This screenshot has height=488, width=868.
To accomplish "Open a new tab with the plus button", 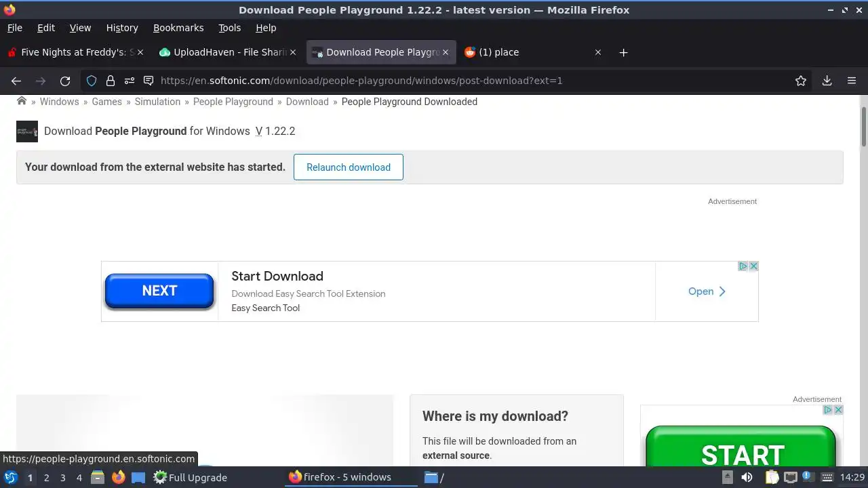I will (x=623, y=52).
